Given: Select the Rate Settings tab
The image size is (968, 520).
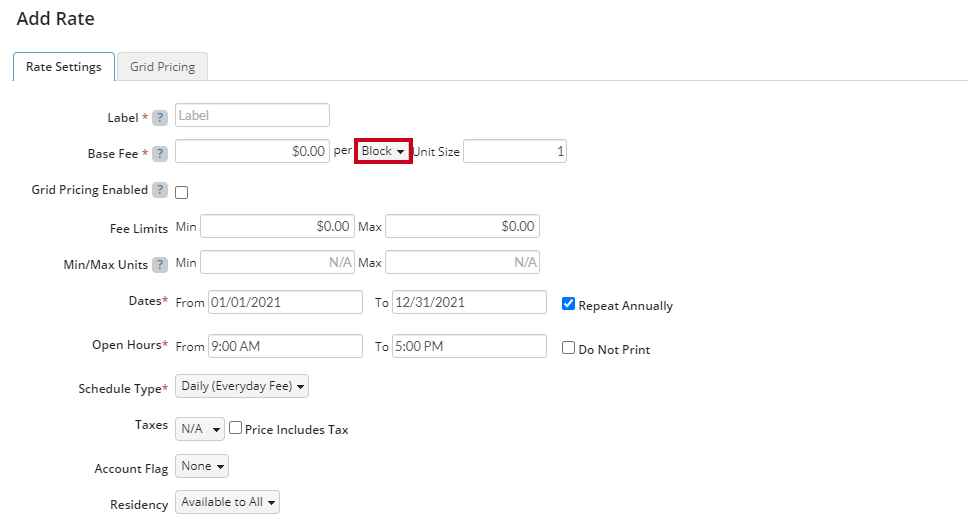Looking at the screenshot, I should pos(64,67).
